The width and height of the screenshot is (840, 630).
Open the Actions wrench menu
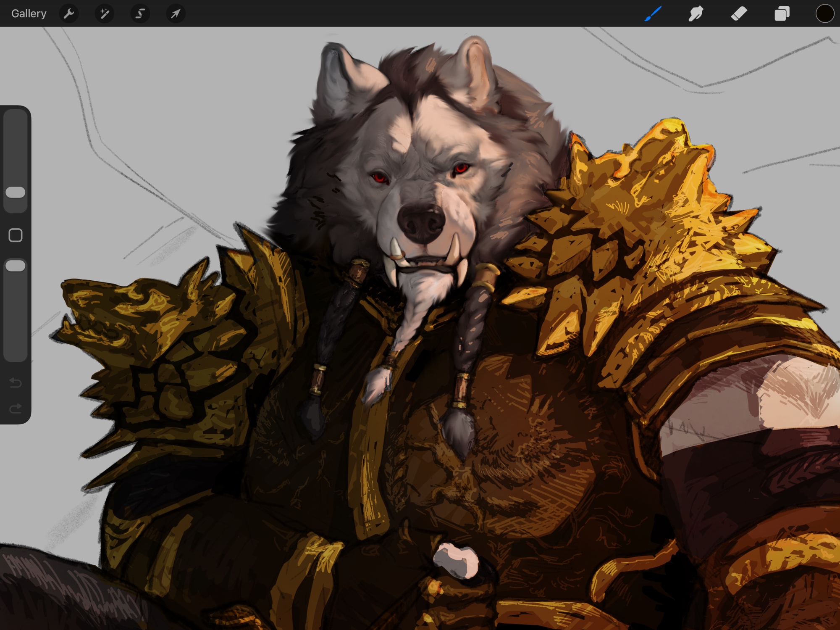click(69, 13)
